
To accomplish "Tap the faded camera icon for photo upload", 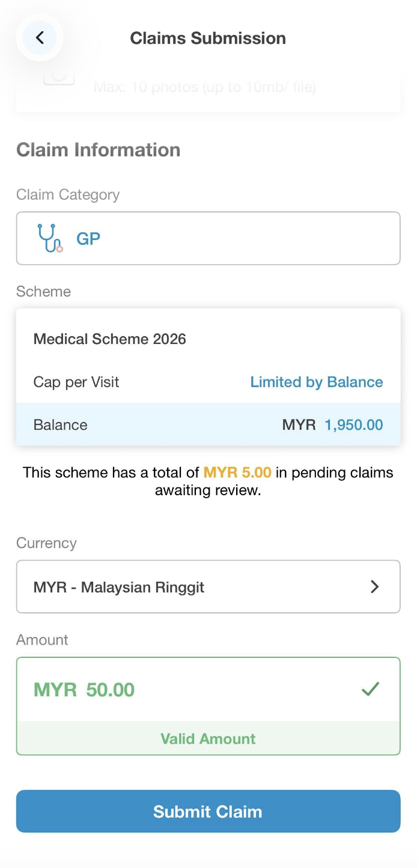I will [59, 78].
